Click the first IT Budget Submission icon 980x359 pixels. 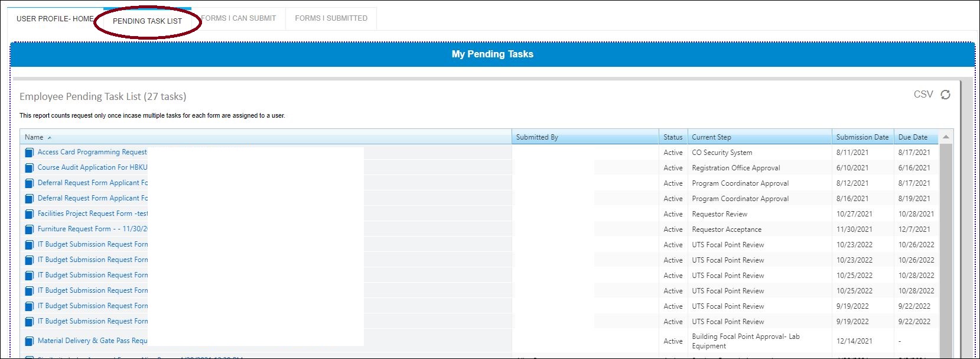tap(30, 245)
